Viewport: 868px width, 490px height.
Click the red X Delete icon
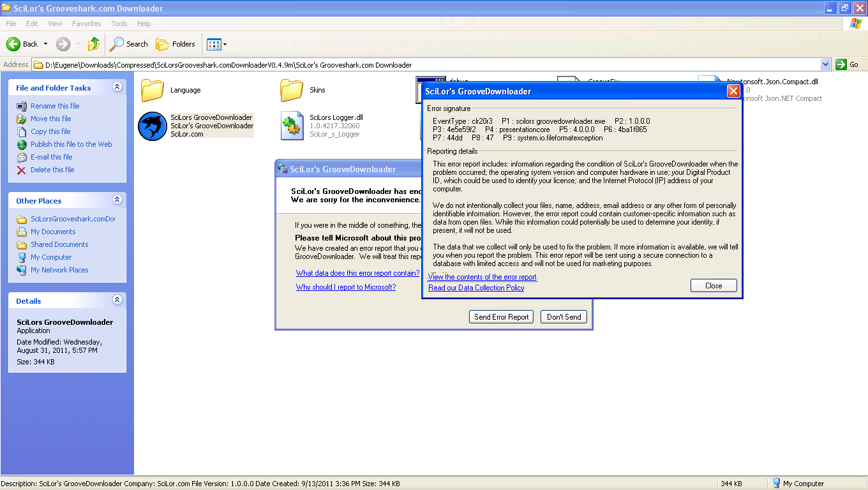pyautogui.click(x=22, y=170)
